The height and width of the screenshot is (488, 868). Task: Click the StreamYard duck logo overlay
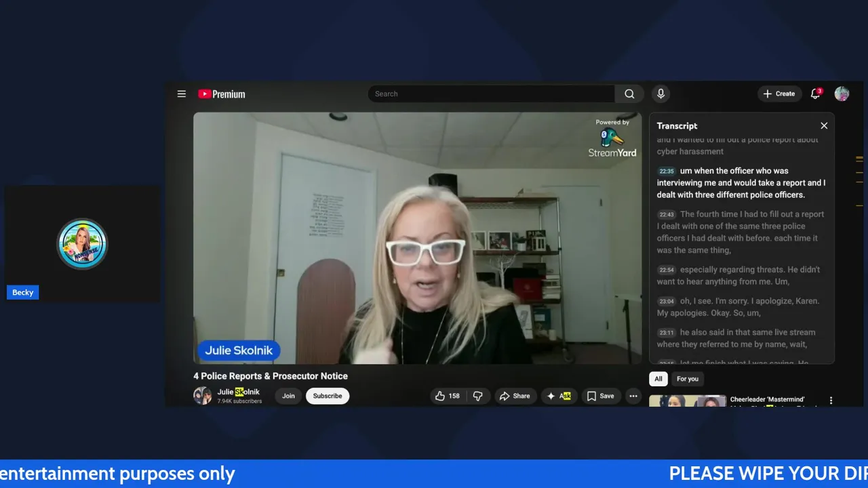tap(612, 138)
